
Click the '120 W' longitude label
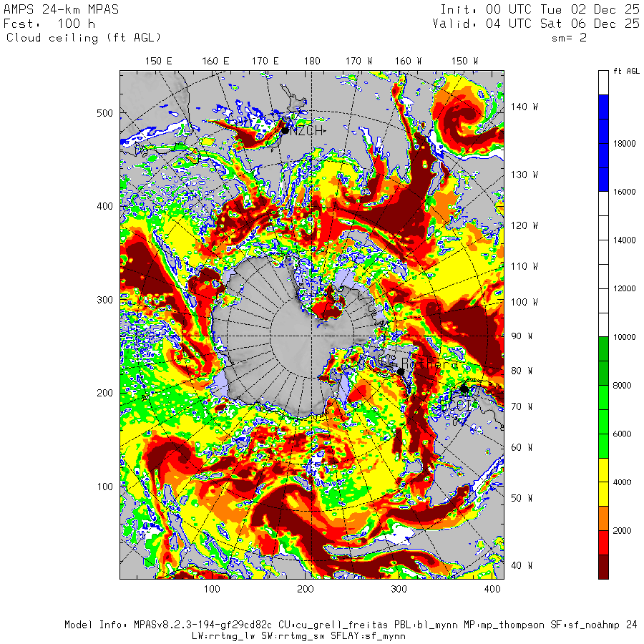click(x=525, y=225)
